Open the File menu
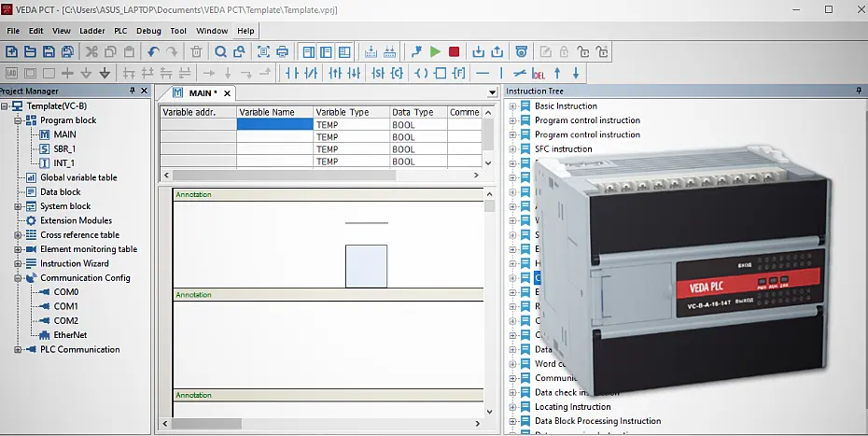This screenshot has width=868, height=436. (13, 31)
